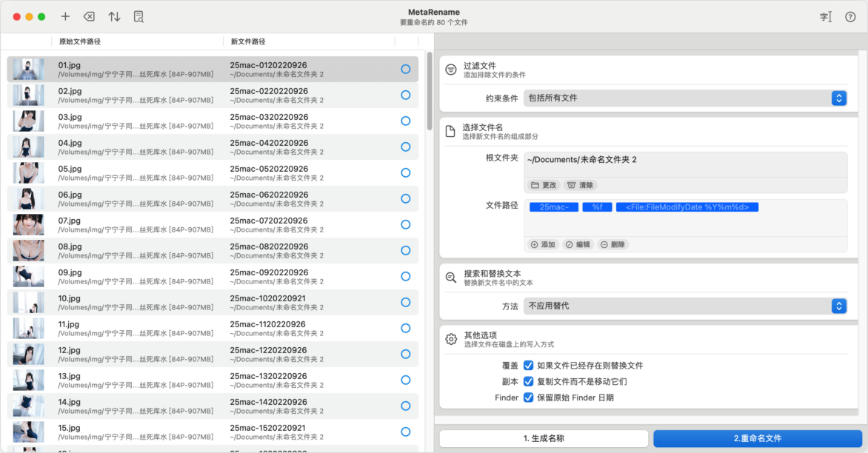868x453 pixels.
Task: Toggle the 覆盖 overwrite checkbox
Action: tap(528, 366)
